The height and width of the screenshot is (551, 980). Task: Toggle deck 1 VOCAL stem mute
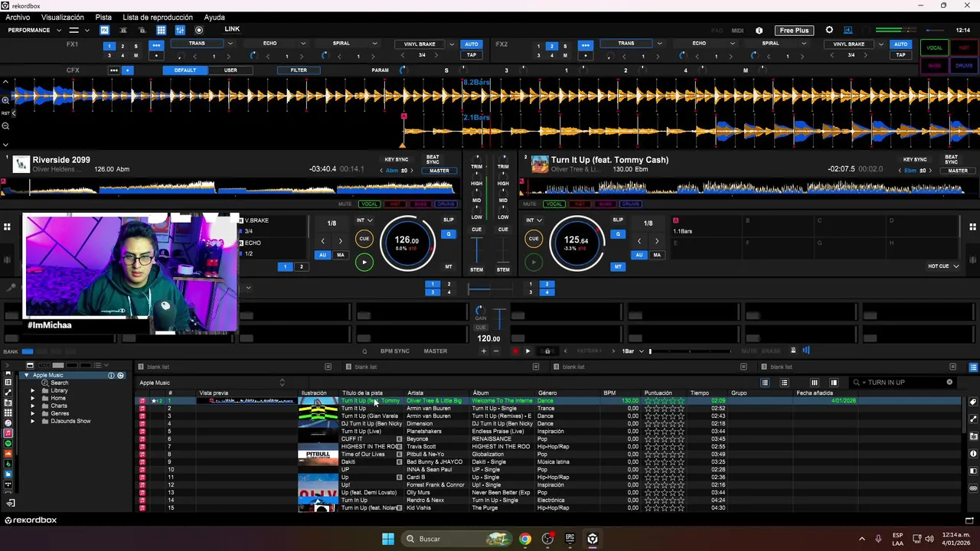pos(369,204)
